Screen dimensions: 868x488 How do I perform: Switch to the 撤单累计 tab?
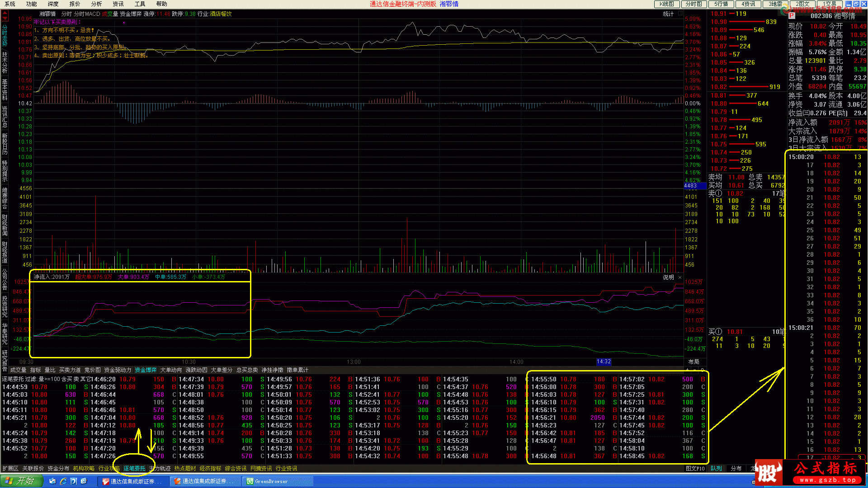click(297, 370)
